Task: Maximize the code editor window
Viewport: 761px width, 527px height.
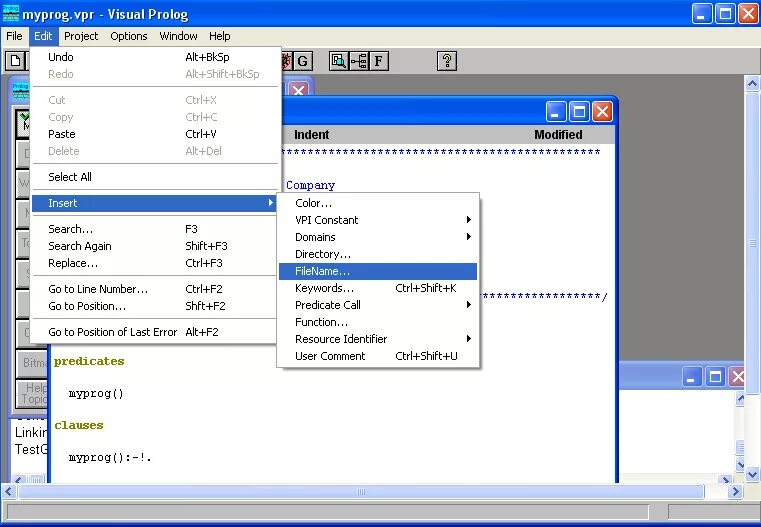Action: click(579, 112)
